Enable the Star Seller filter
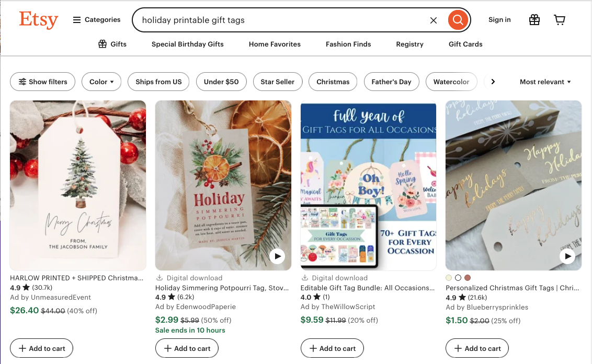The width and height of the screenshot is (592, 364). tap(278, 82)
